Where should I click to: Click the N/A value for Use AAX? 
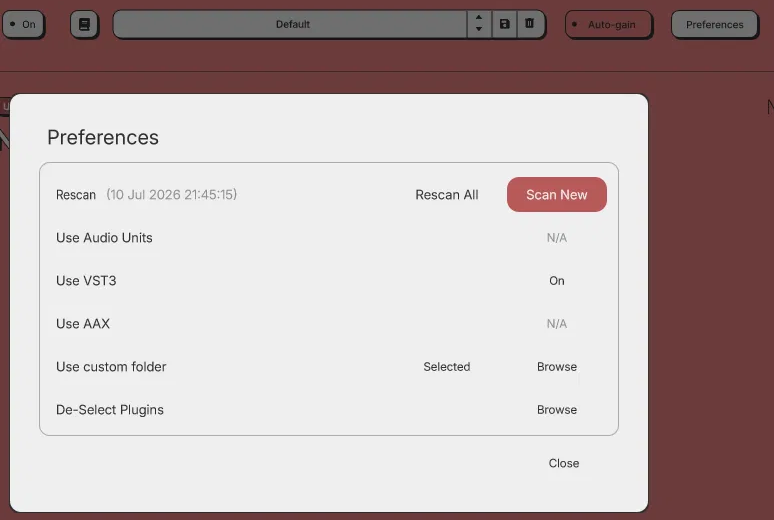pyautogui.click(x=556, y=323)
